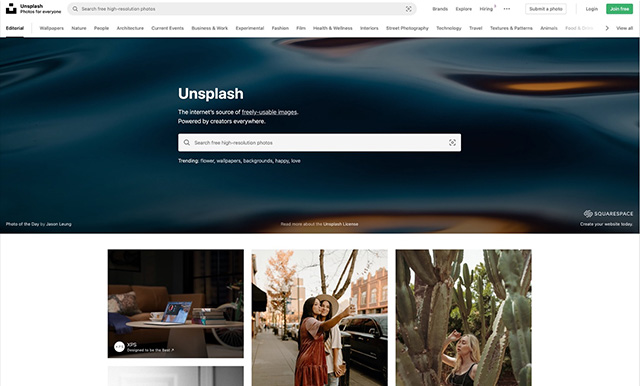
Task: Open the Street Photography category
Action: [x=407, y=28]
